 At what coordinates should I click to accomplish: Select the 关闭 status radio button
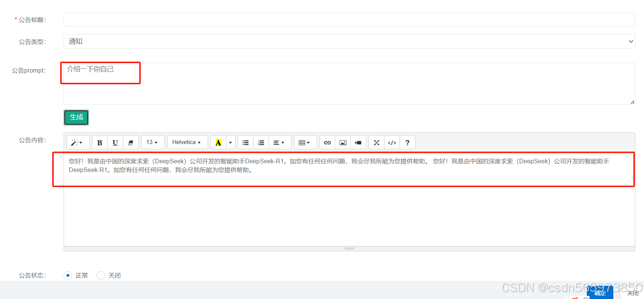101,275
